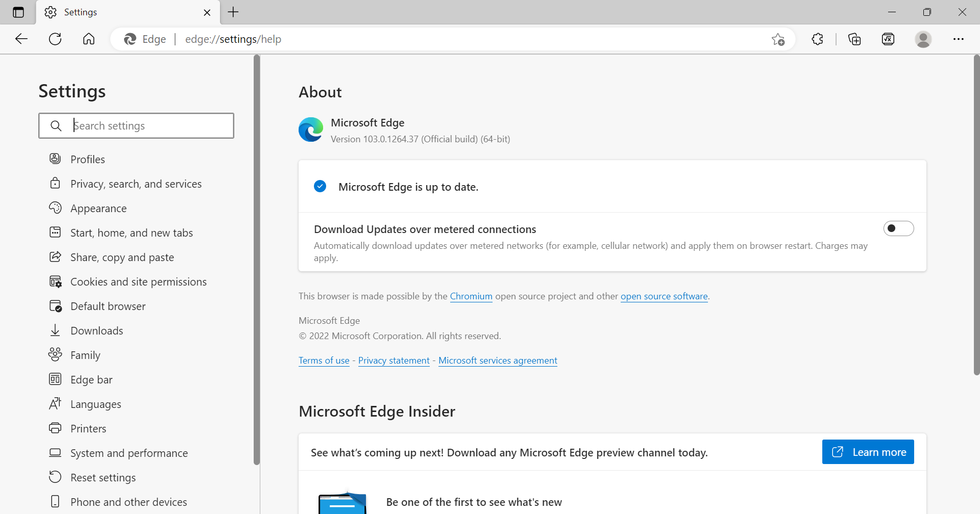Click the magnifier icon in Search settings
Screen dimensions: 980x514
click(56, 125)
